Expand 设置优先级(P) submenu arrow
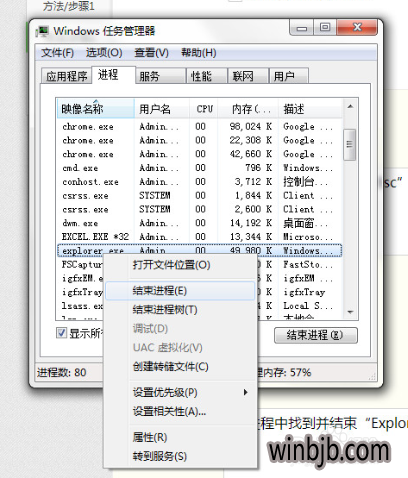 [245, 392]
